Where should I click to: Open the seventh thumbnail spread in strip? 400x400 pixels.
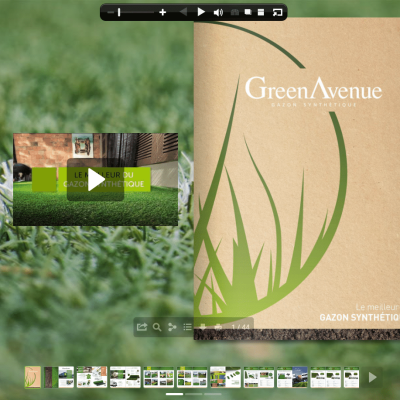click(225, 377)
